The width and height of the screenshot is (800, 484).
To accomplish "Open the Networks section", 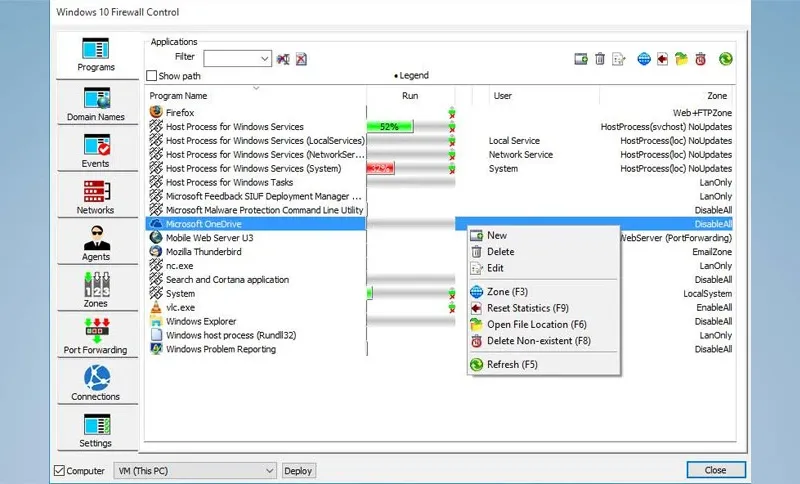I will [96, 196].
